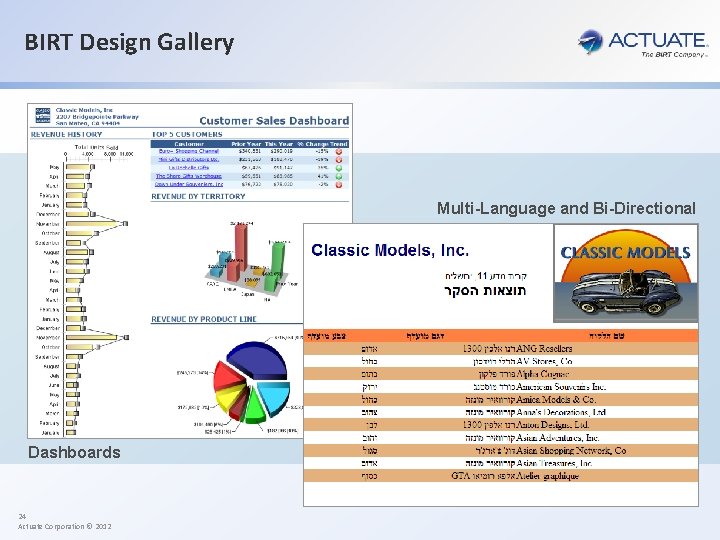Viewport: 720px width, 540px height.
Task: Open the Euro+ Shopping Channel customer link
Action: (189, 151)
